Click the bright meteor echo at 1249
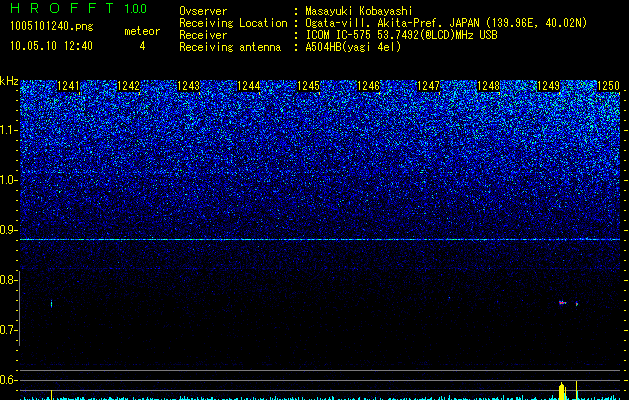 562,303
